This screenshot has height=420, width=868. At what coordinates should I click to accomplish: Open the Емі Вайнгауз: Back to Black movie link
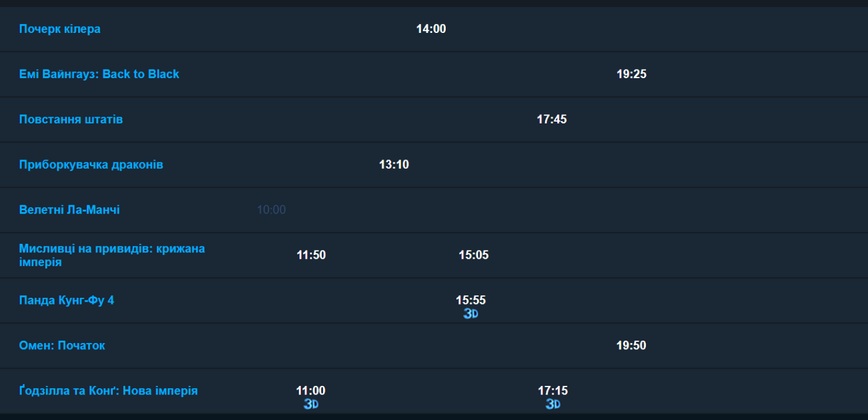99,74
